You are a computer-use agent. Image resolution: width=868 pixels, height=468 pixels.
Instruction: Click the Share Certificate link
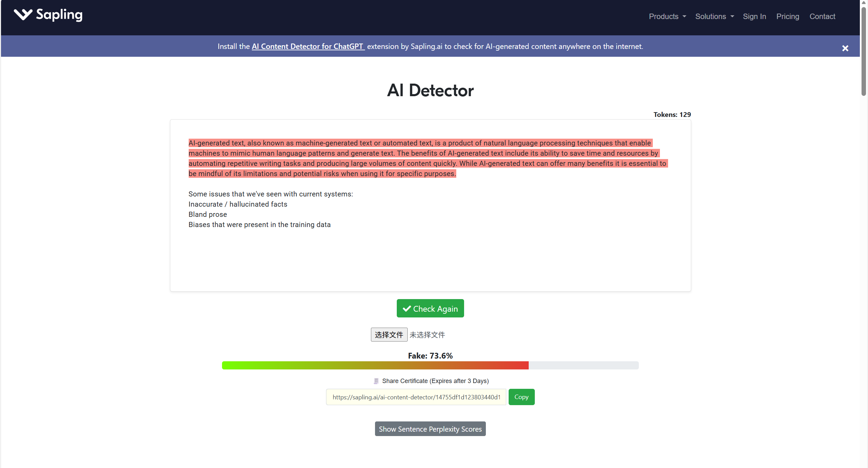click(x=435, y=381)
